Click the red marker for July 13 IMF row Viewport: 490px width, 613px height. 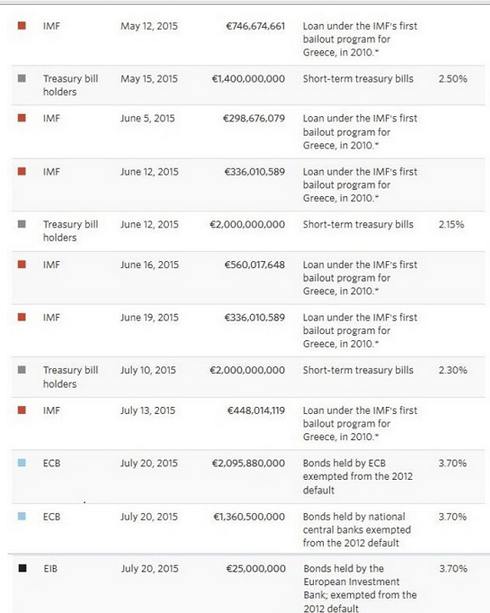tap(22, 410)
